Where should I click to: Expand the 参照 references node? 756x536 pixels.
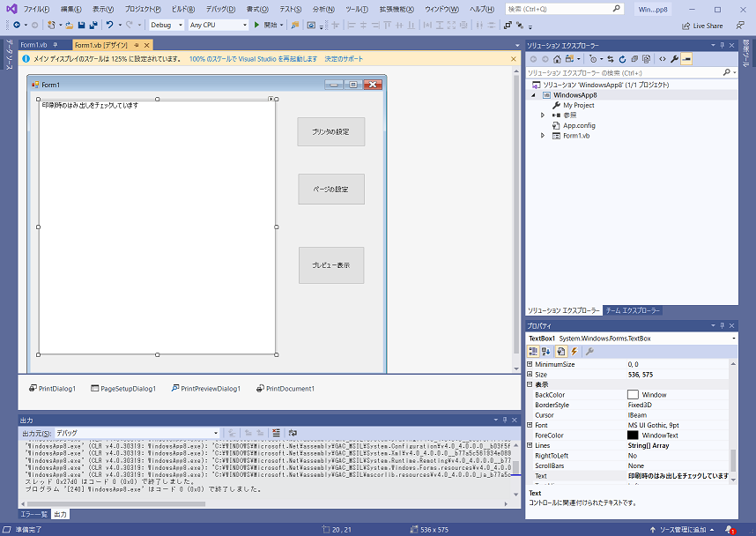(x=543, y=115)
